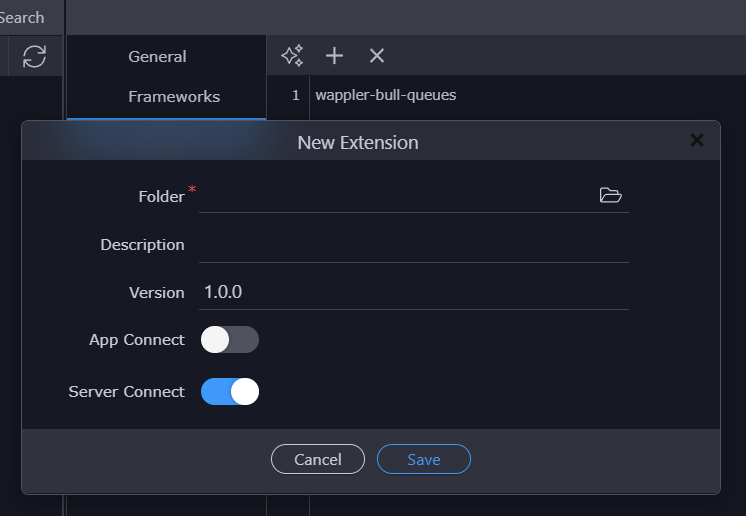Click the X remove icon in toolbar

(377, 56)
